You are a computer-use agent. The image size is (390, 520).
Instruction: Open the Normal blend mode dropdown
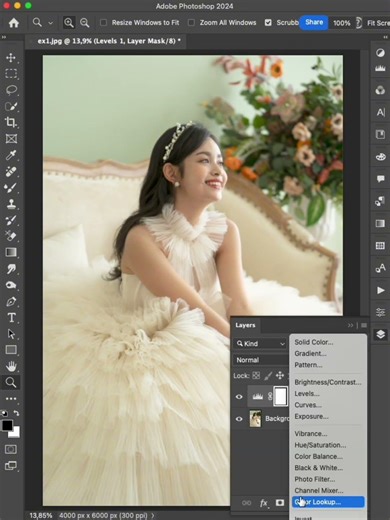(x=260, y=360)
